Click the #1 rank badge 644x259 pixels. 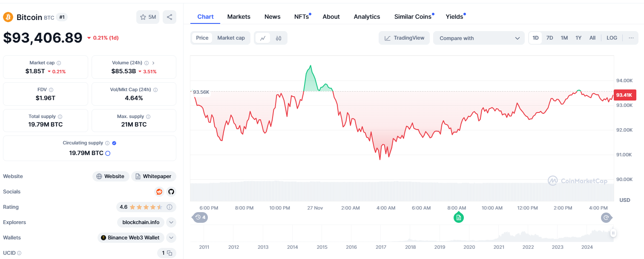point(62,17)
